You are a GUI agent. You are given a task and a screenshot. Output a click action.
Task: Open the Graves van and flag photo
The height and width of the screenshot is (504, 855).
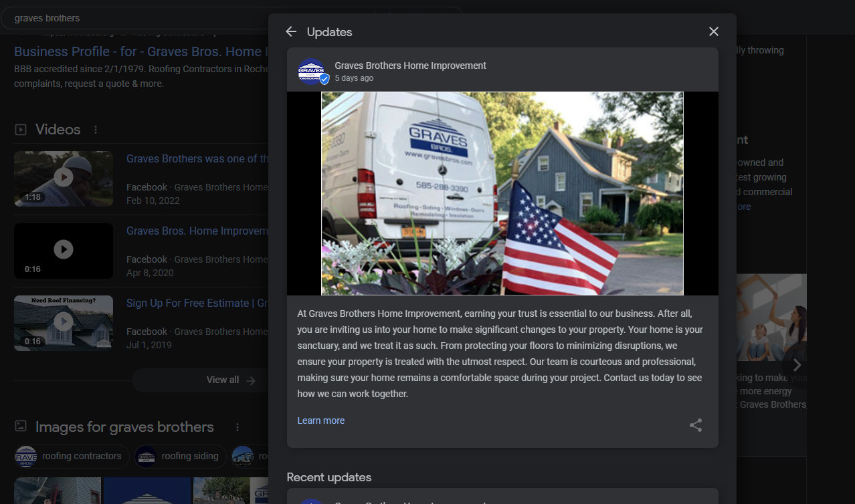[502, 193]
